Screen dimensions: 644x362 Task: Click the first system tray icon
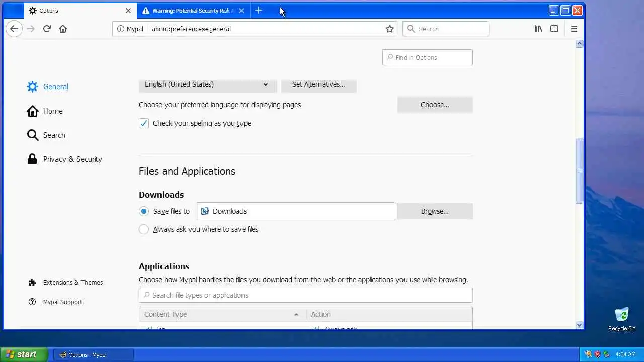coord(588,354)
